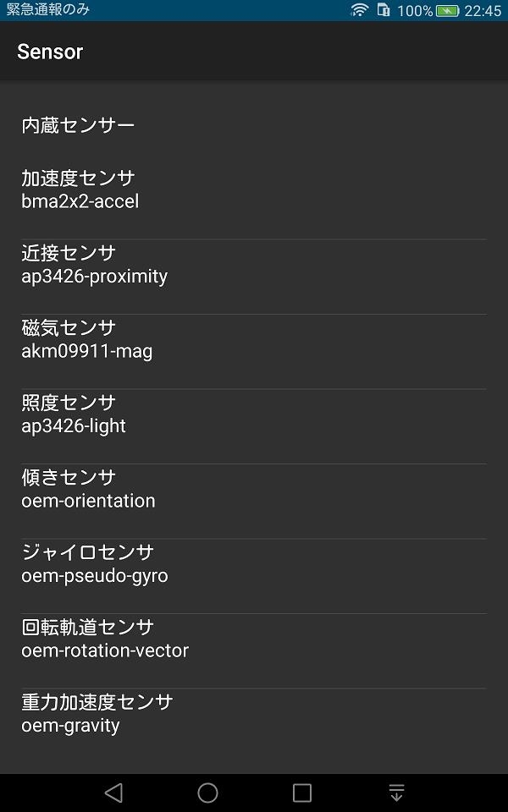This screenshot has height=812, width=508.
Task: Tap the 回転軌道センサ oem-rotation-vector entry
Action: click(x=254, y=639)
